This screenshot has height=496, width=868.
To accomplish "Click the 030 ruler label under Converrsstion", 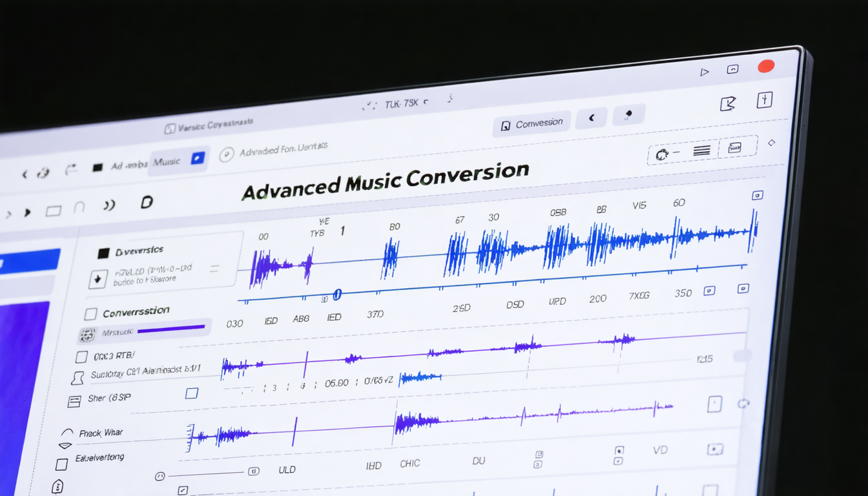I will tap(234, 323).
